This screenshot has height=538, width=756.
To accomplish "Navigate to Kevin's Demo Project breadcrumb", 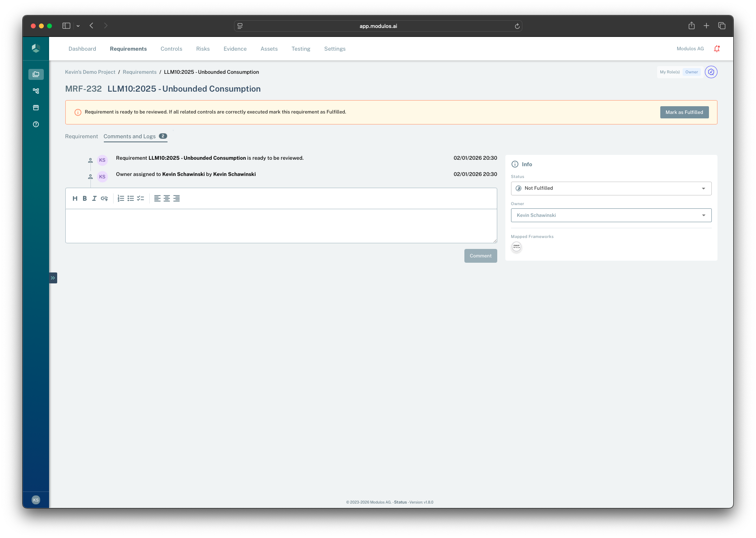I will click(90, 72).
